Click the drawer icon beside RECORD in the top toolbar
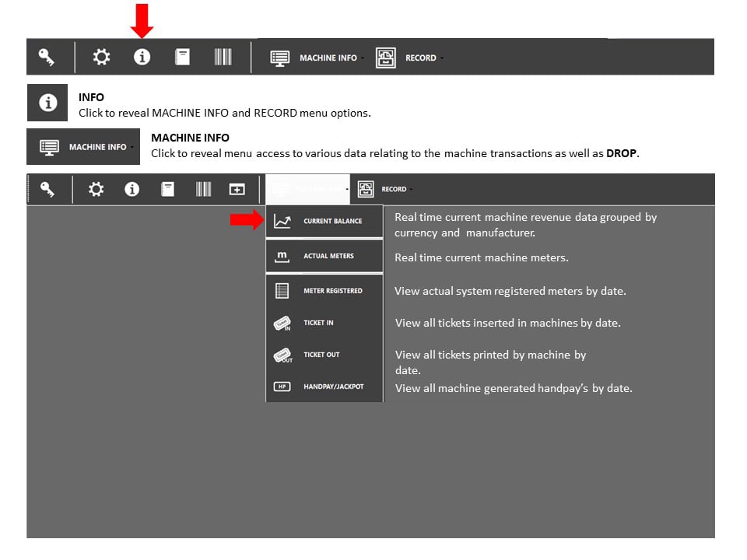747x560 pixels. pos(385,58)
